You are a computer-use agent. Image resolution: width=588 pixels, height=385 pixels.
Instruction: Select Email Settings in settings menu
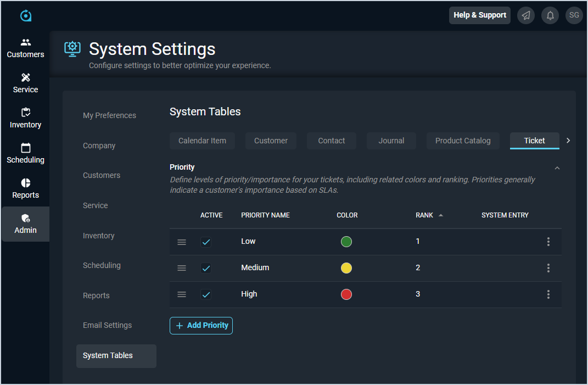[x=107, y=325]
